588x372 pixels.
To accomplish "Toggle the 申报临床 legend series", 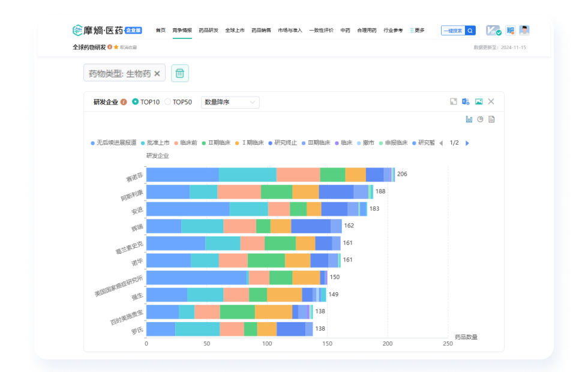I will 394,143.
